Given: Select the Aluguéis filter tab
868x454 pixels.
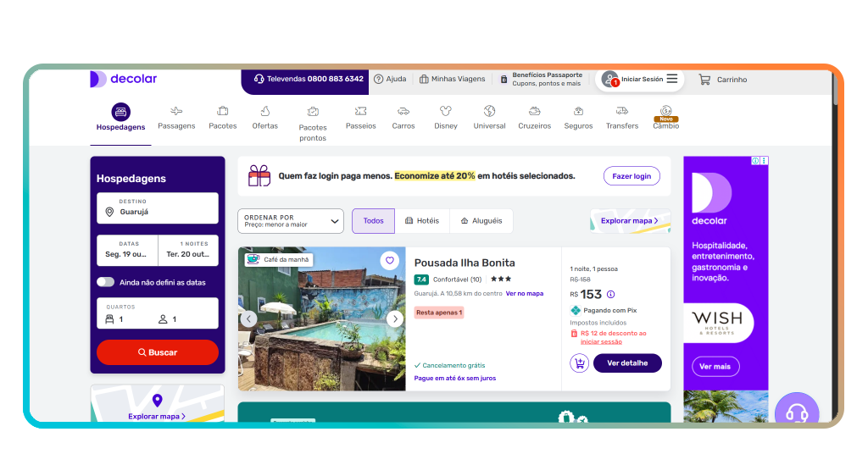Looking at the screenshot, I should (481, 220).
